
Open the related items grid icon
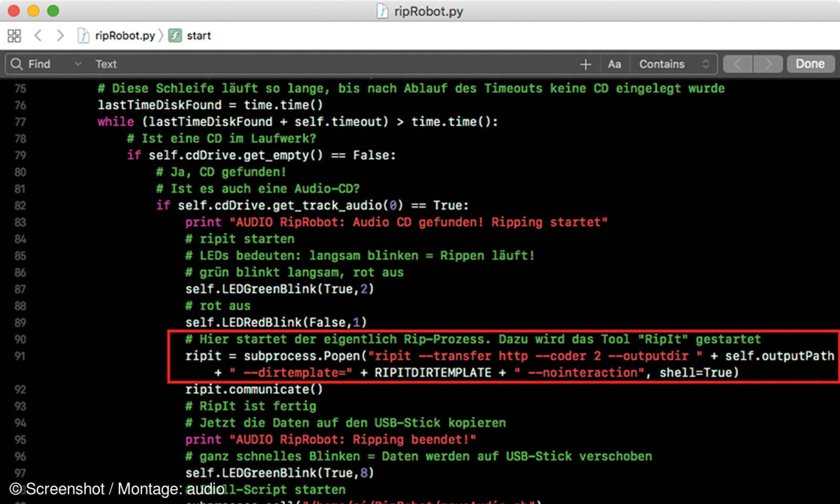(x=14, y=36)
